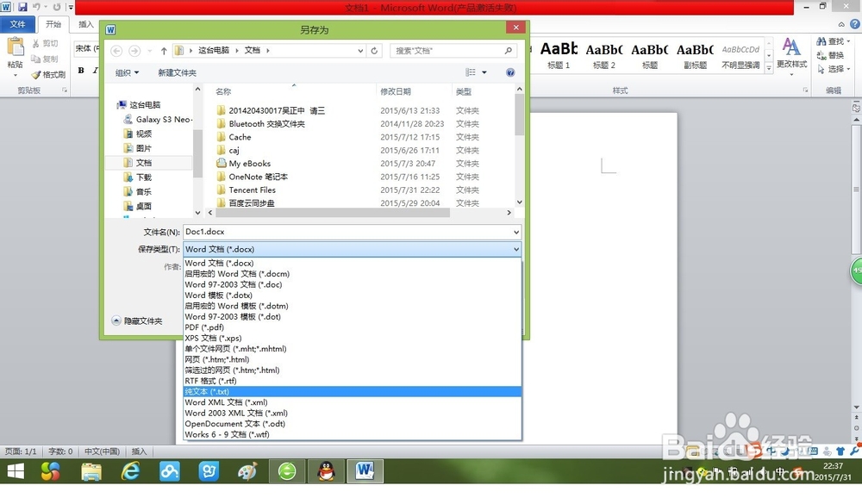Choose Plain Text (*.txt) format
This screenshot has height=504, width=862.
[x=352, y=391]
